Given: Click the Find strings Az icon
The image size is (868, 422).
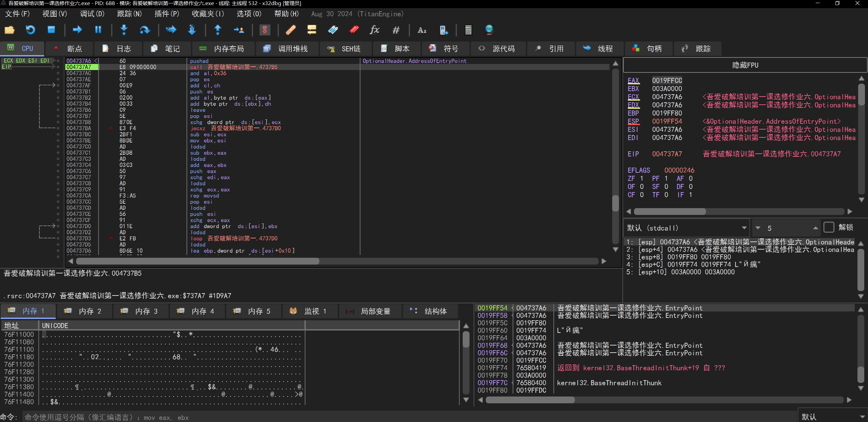Looking at the screenshot, I should click(422, 30).
